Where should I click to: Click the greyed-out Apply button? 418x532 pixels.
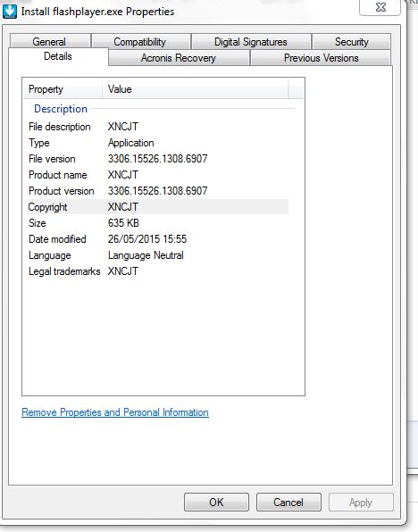(361, 503)
